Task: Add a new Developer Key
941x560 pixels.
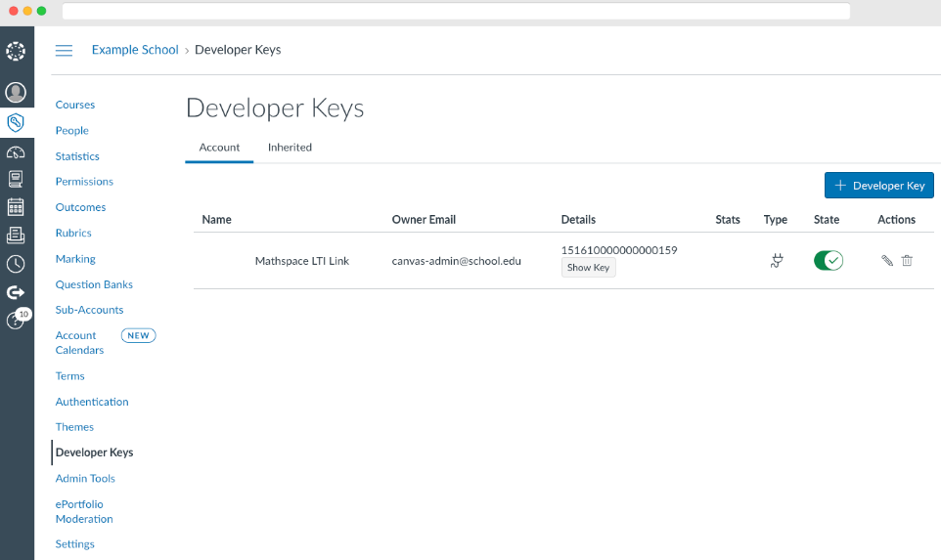Action: coord(878,186)
